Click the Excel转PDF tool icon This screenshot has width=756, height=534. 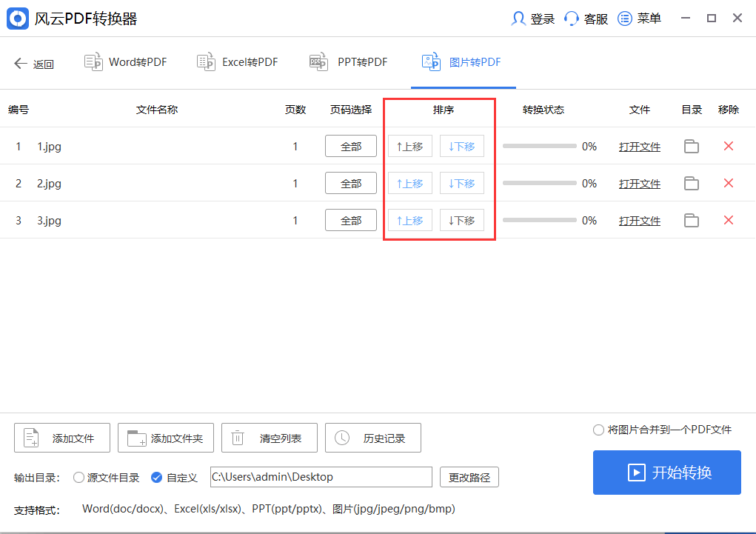(x=205, y=61)
